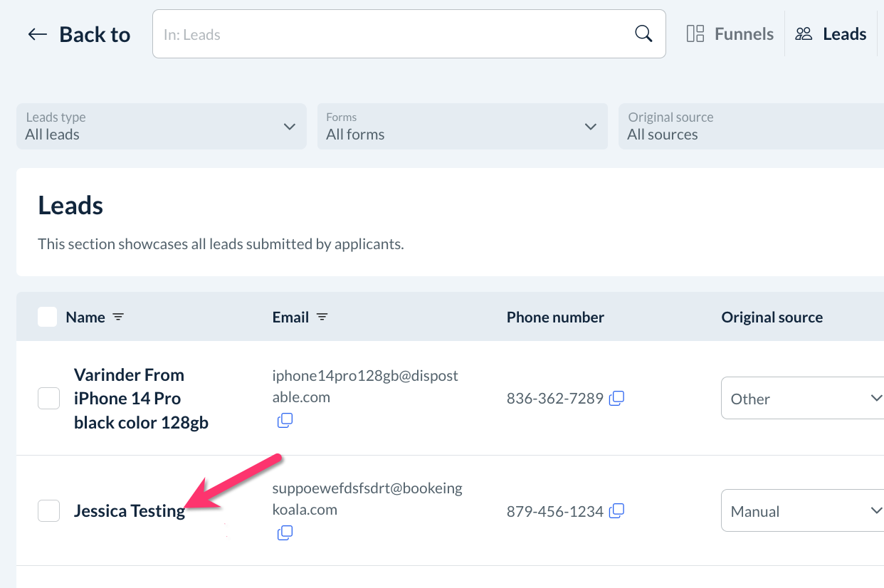Select the Jessica Testing checkbox
This screenshot has width=884, height=588.
48,510
